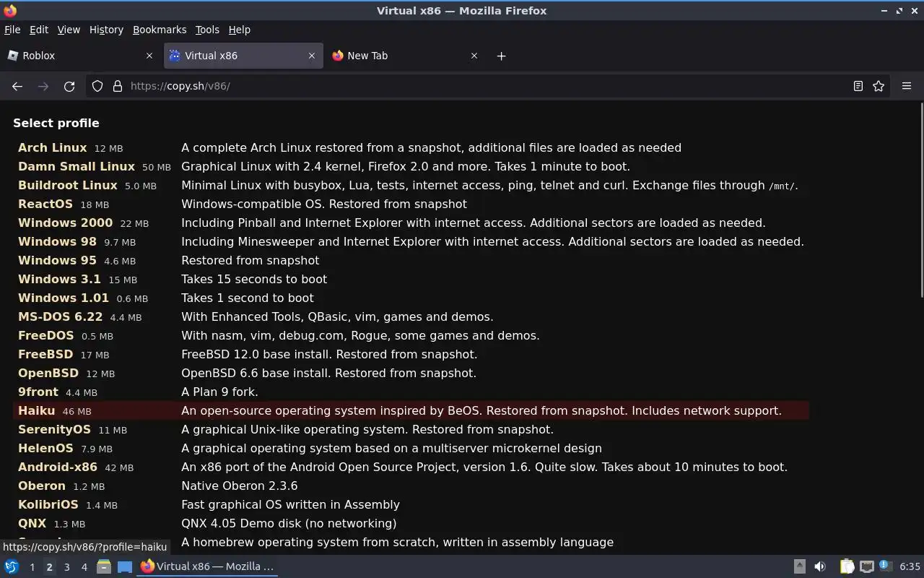Open the Edit menu
This screenshot has width=924, height=578.
pyautogui.click(x=39, y=30)
